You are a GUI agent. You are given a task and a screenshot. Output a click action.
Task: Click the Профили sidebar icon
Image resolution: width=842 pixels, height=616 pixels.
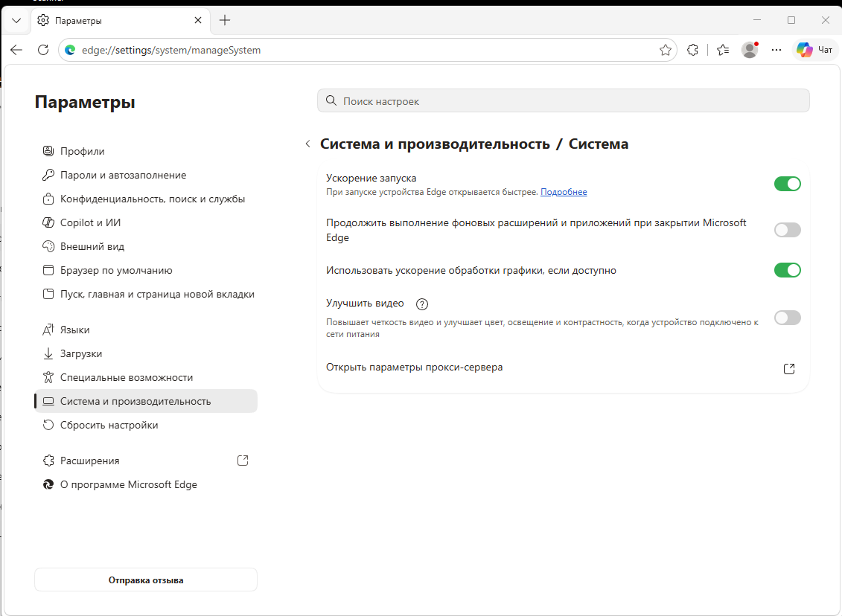pos(48,151)
